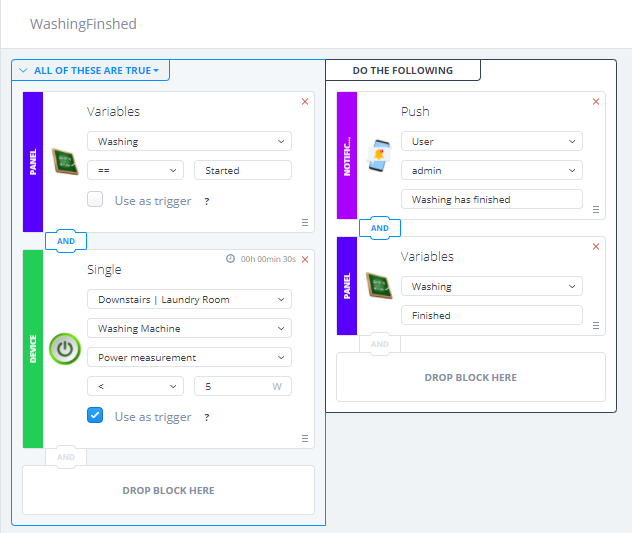Viewport: 632px width, 533px height.
Task: Delete the Push notification block
Action: (596, 102)
